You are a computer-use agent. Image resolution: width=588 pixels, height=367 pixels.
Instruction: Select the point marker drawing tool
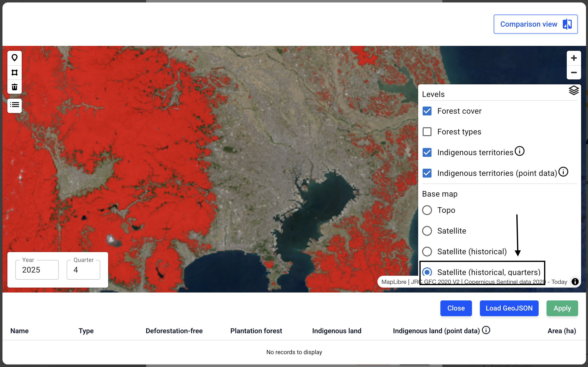coord(15,58)
